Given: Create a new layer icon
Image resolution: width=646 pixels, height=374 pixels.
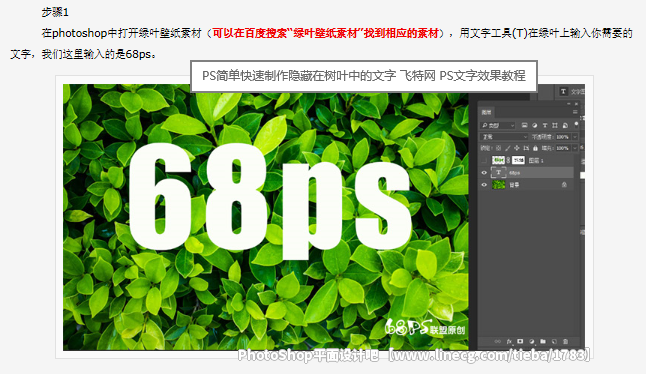Looking at the screenshot, I should [x=554, y=341].
